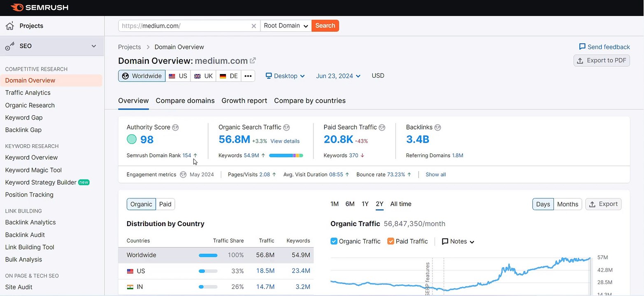This screenshot has height=296, width=644.
Task: Click the orange Search button
Action: [x=325, y=26]
